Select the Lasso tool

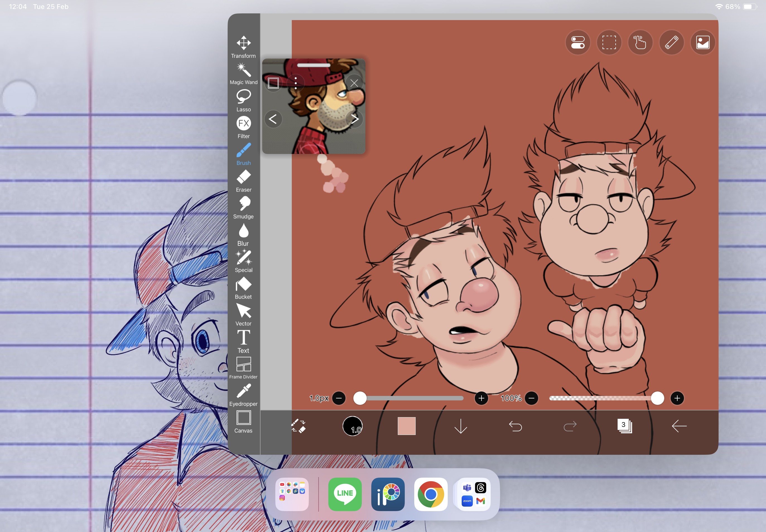[244, 100]
